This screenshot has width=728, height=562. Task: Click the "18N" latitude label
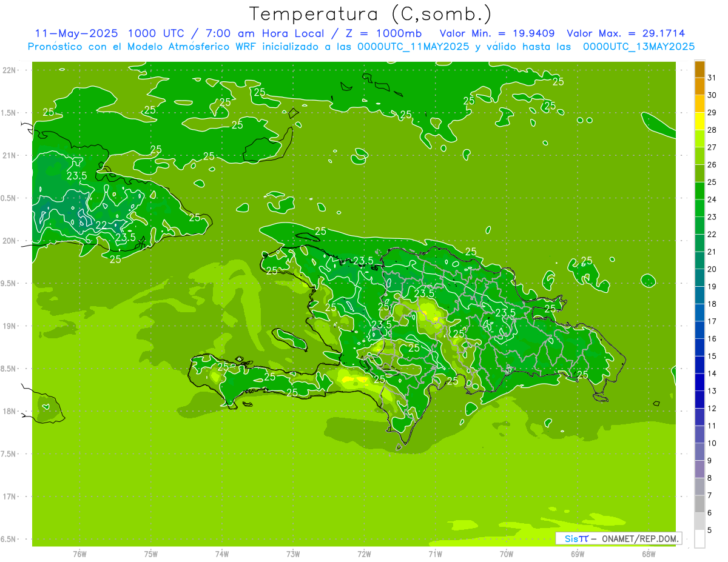(10, 411)
